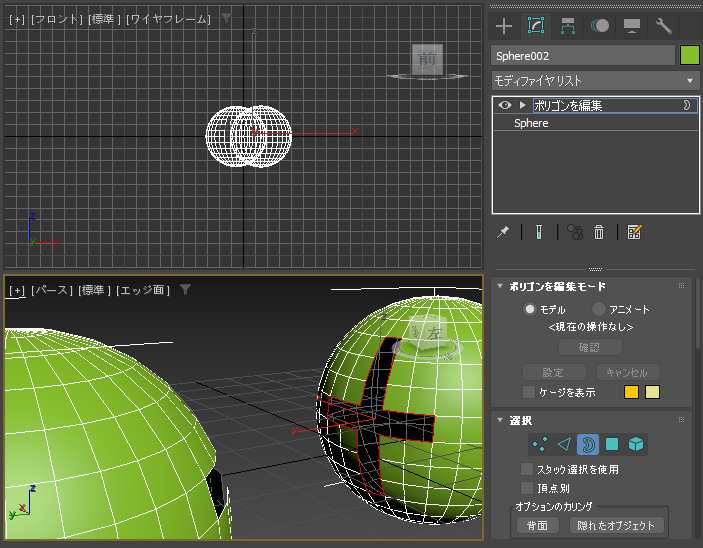The width and height of the screenshot is (703, 548).
Task: Open the Motion panel tab
Action: coord(599,26)
